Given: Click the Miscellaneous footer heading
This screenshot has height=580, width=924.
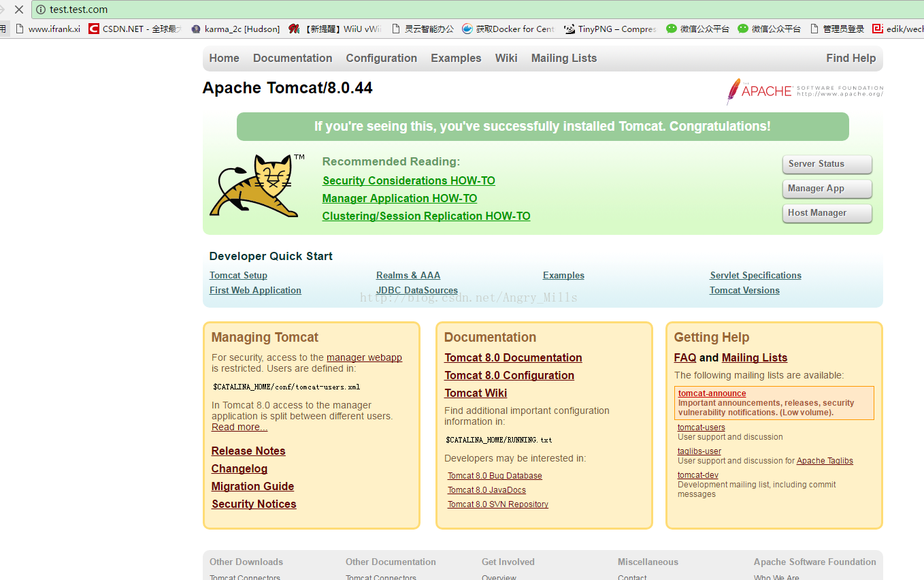Looking at the screenshot, I should coord(648,562).
